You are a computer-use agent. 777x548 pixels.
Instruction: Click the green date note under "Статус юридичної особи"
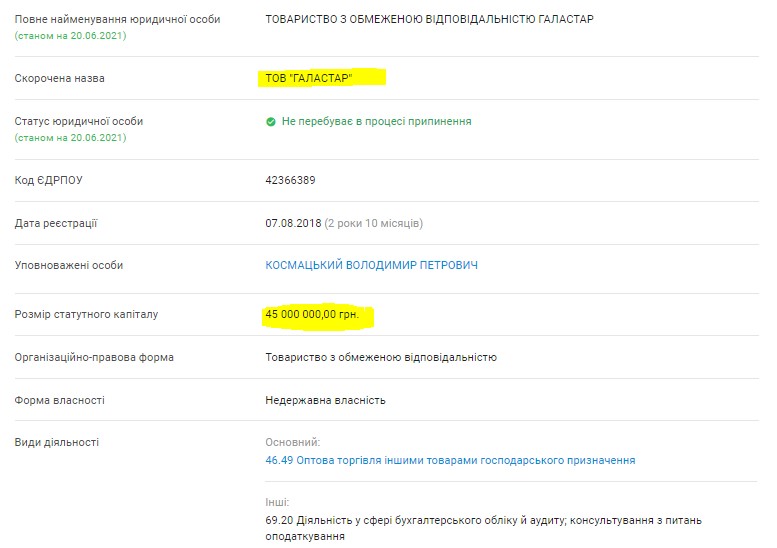(70, 137)
